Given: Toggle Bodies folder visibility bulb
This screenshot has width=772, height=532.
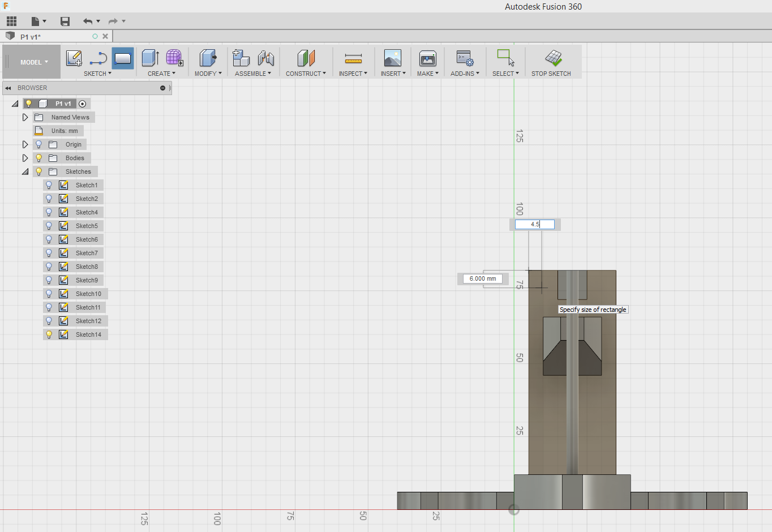Looking at the screenshot, I should pos(38,158).
